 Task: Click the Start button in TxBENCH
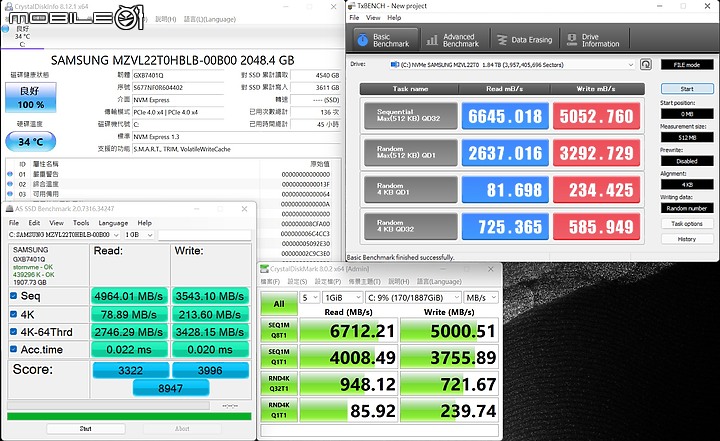pos(687,89)
